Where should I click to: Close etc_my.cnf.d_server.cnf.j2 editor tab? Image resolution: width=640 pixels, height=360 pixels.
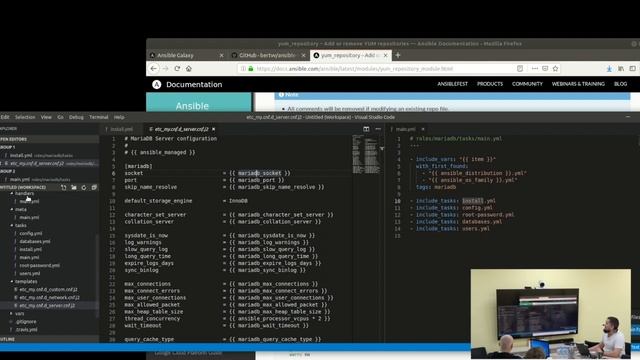213,129
